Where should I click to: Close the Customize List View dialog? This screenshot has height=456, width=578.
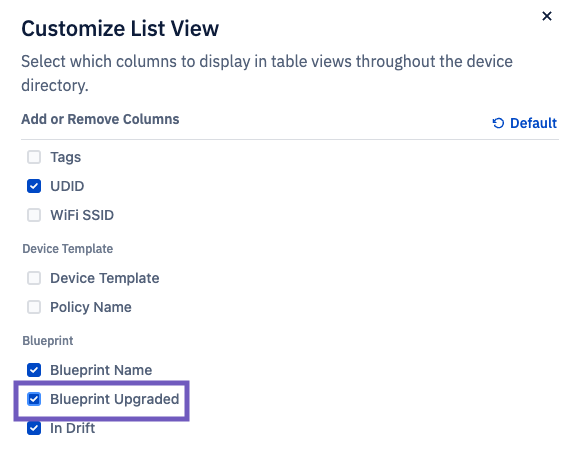[547, 16]
